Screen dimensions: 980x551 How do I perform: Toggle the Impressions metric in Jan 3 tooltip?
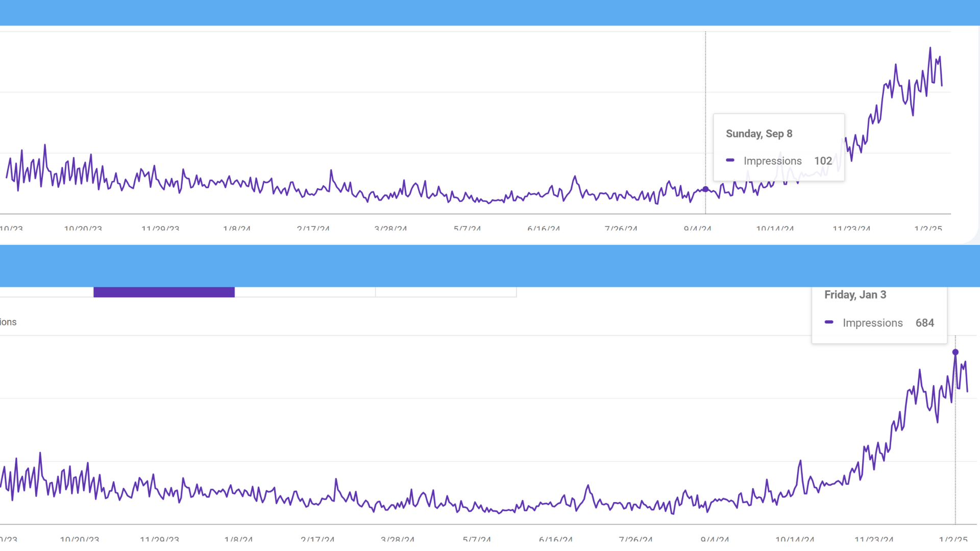(873, 322)
